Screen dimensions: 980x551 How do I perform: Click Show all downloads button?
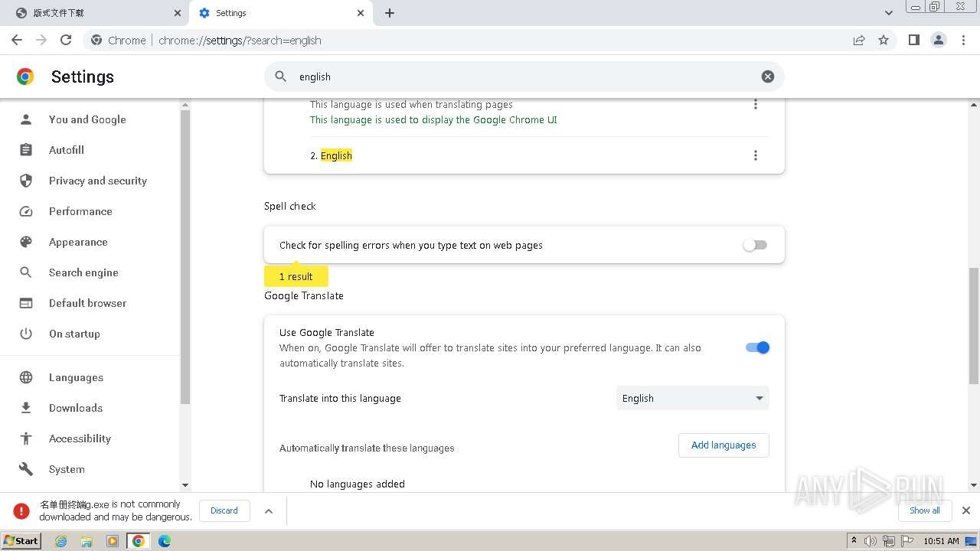[924, 510]
